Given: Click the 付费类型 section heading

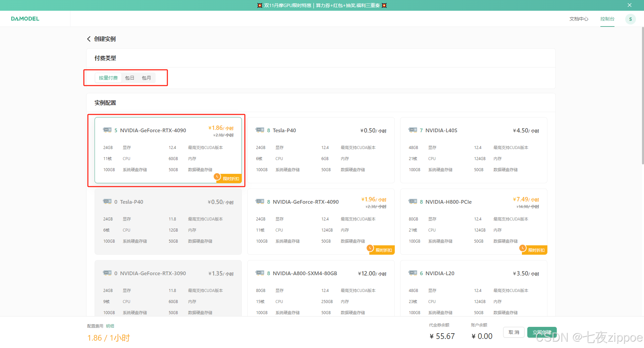Looking at the screenshot, I should (105, 58).
